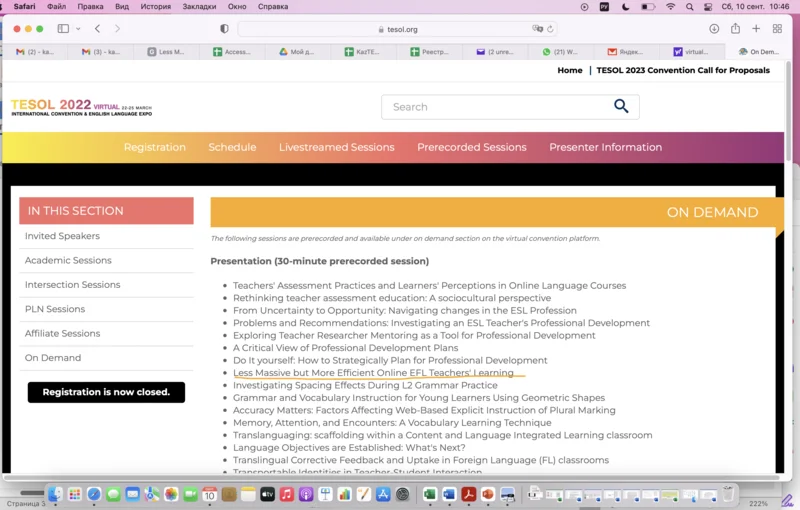Open Microsoft PowerPoint in Dock
The image size is (800, 510).
pos(488,494)
